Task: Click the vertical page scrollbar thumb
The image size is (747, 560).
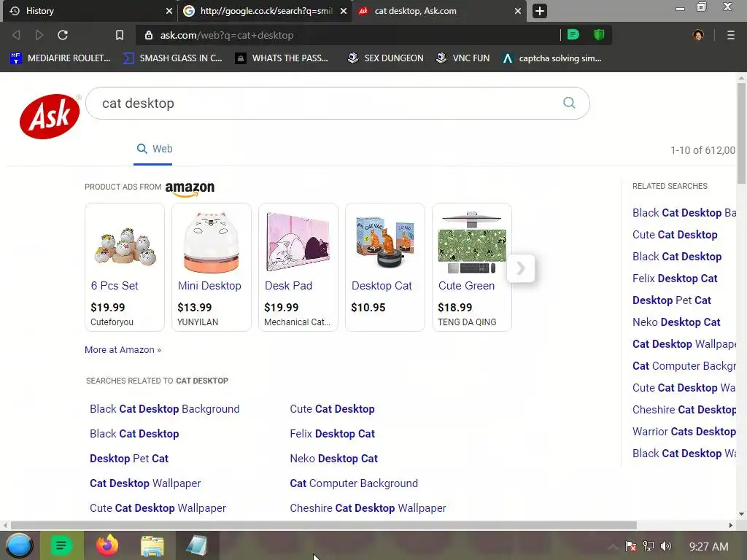Action: [741, 133]
